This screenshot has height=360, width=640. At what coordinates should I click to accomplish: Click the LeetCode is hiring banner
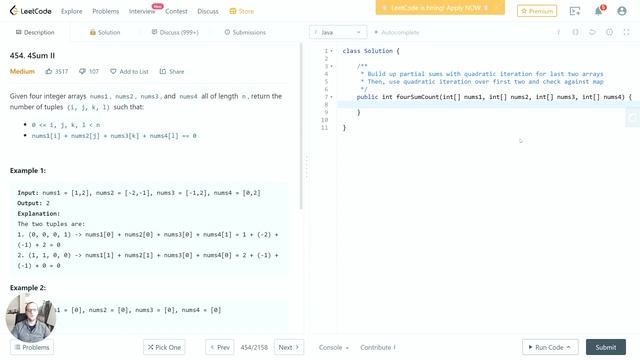coord(440,8)
